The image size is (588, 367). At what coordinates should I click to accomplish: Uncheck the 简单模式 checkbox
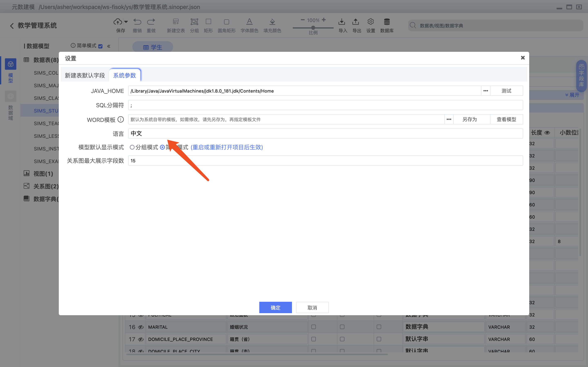coord(101,46)
